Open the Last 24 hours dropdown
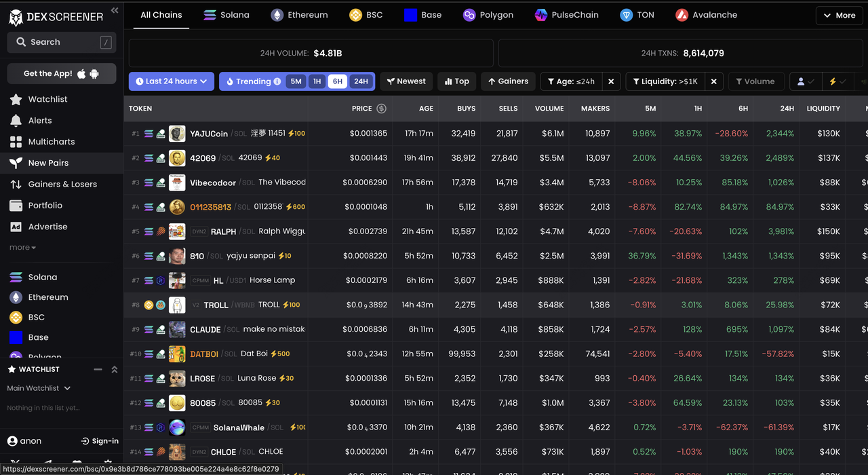Screen dimensions: 868x475 (x=172, y=81)
